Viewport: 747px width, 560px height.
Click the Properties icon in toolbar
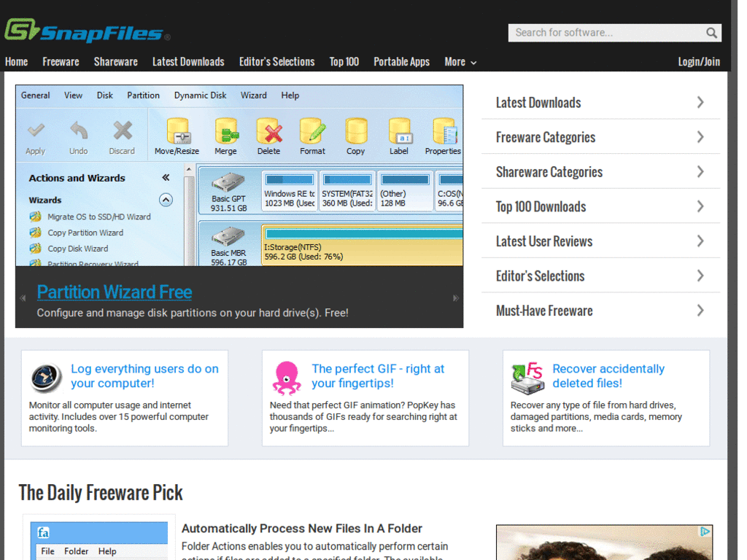click(444, 131)
